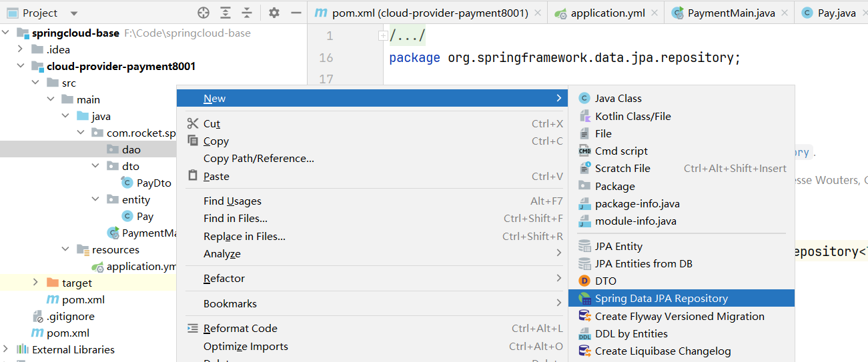
Task: Select the PayDto class in tree
Action: (153, 183)
